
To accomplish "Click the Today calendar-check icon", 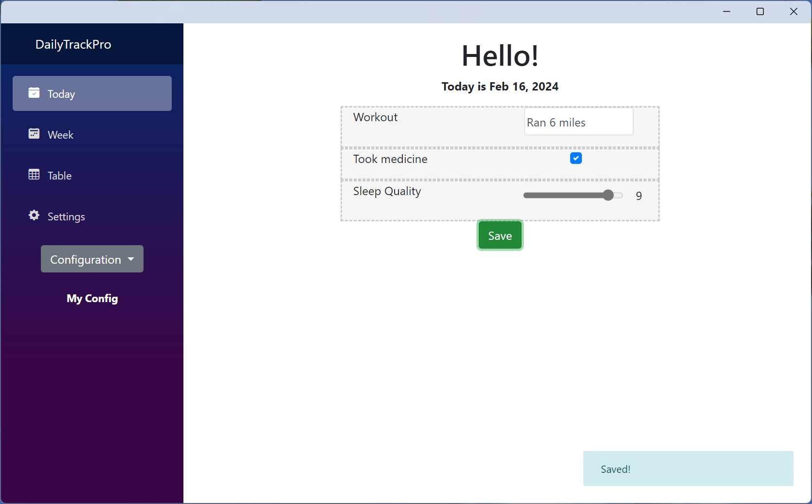I will pos(34,92).
